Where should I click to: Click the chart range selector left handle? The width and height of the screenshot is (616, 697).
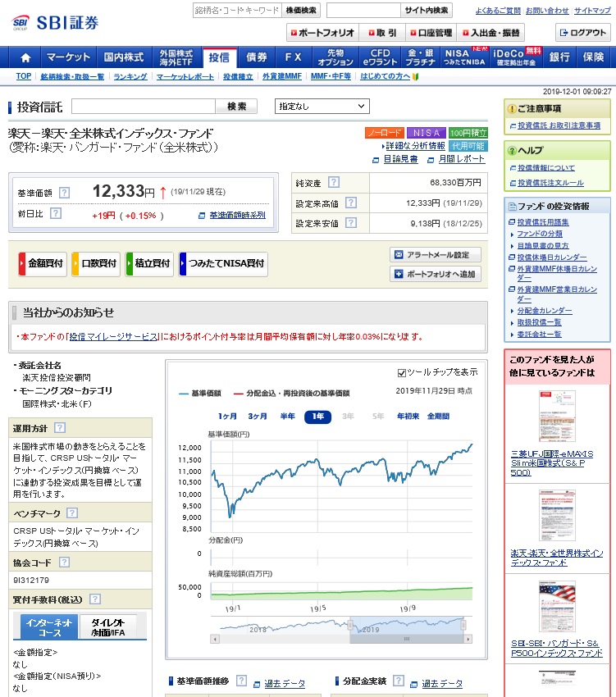coord(350,626)
